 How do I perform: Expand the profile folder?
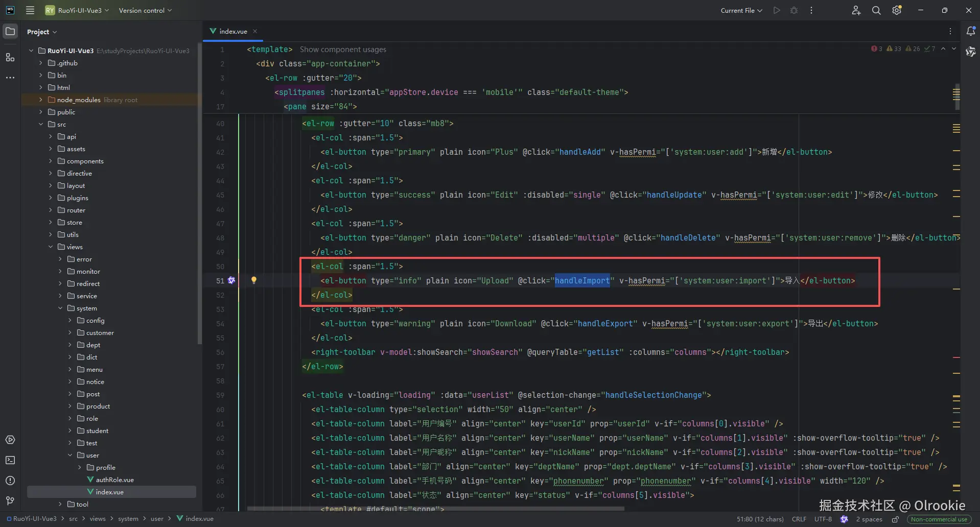click(x=80, y=467)
